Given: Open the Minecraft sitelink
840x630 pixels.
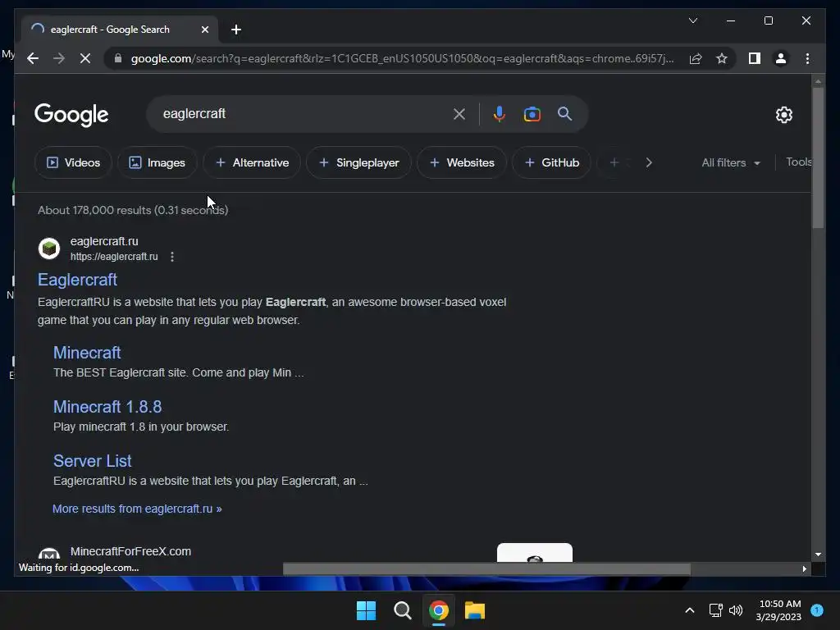Looking at the screenshot, I should click(87, 353).
